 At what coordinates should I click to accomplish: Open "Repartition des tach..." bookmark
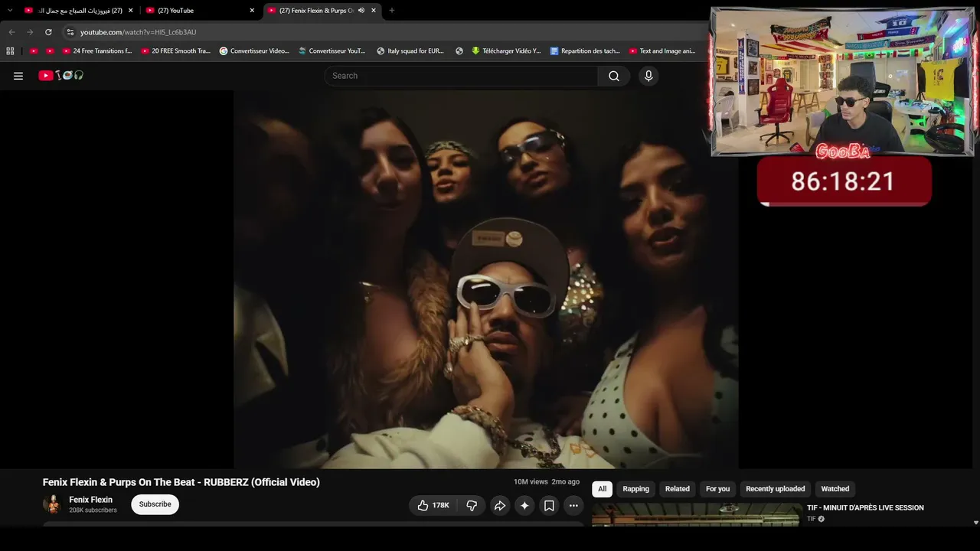pyautogui.click(x=585, y=51)
